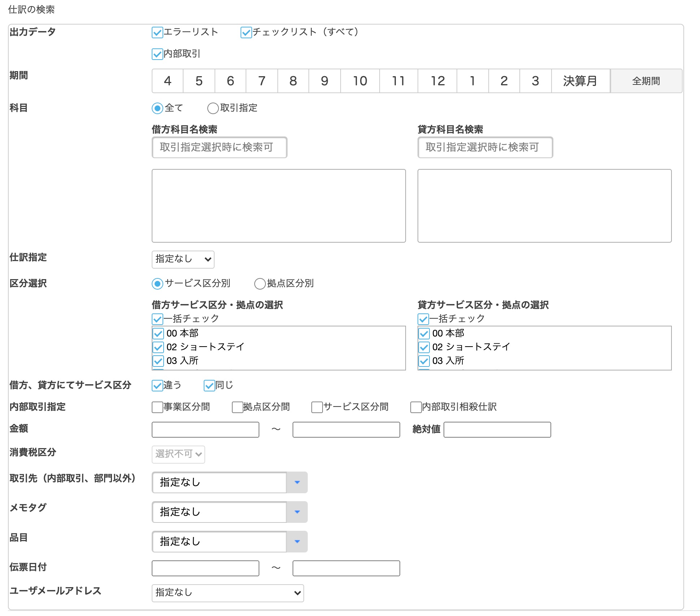
Task: Open the ユーザメールアドレス dropdown
Action: click(x=228, y=593)
